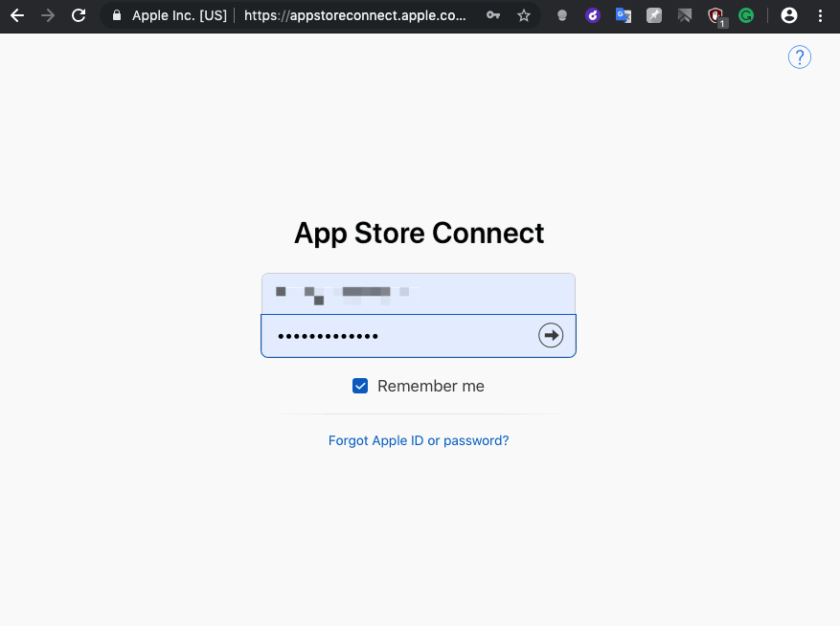Open the Google Translate extension

click(623, 15)
